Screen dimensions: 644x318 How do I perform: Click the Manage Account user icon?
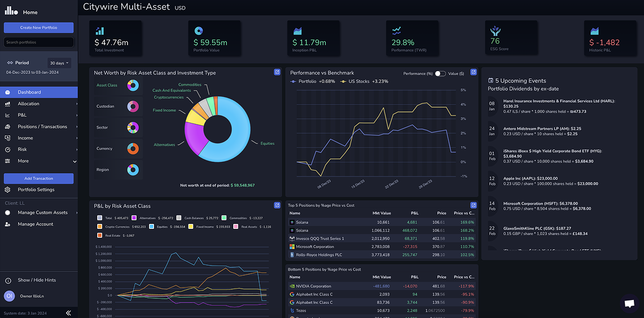coord(7,224)
